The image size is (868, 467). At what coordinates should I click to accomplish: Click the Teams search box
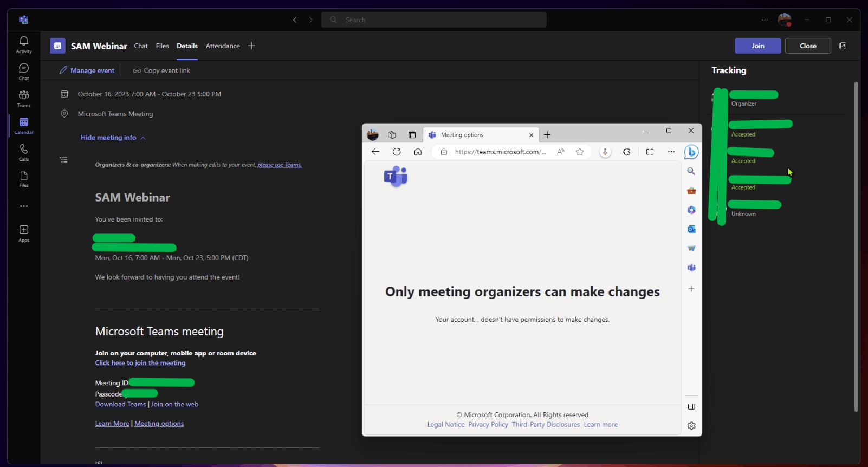tap(433, 20)
